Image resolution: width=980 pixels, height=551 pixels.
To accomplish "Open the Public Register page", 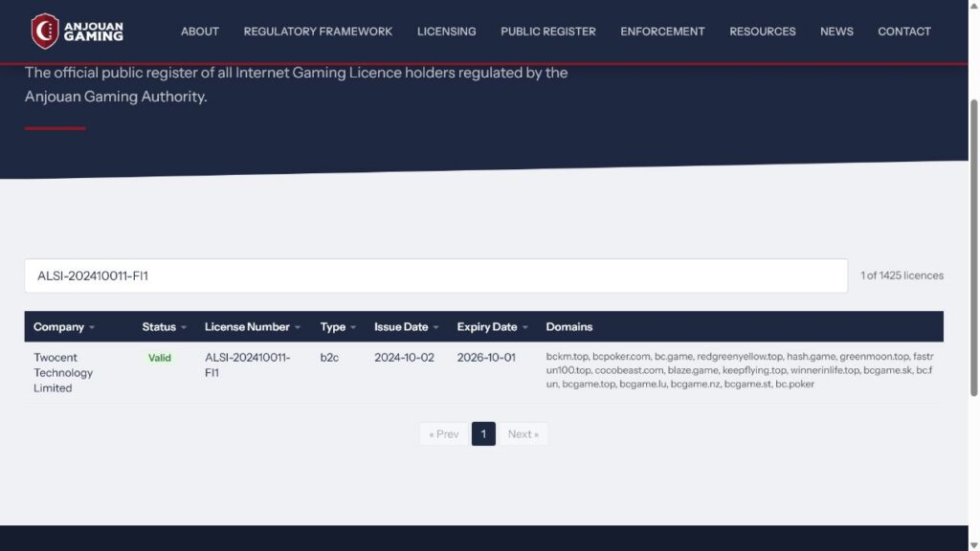I will point(548,32).
